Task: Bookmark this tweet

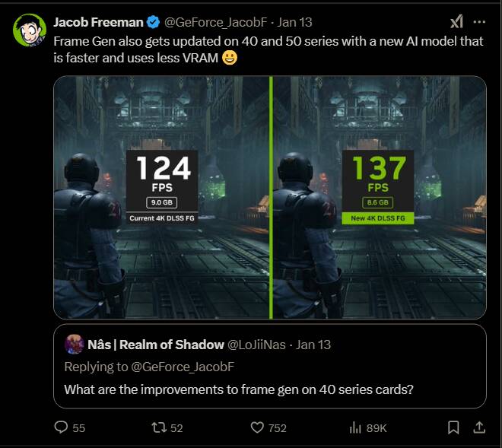Action: pyautogui.click(x=453, y=427)
